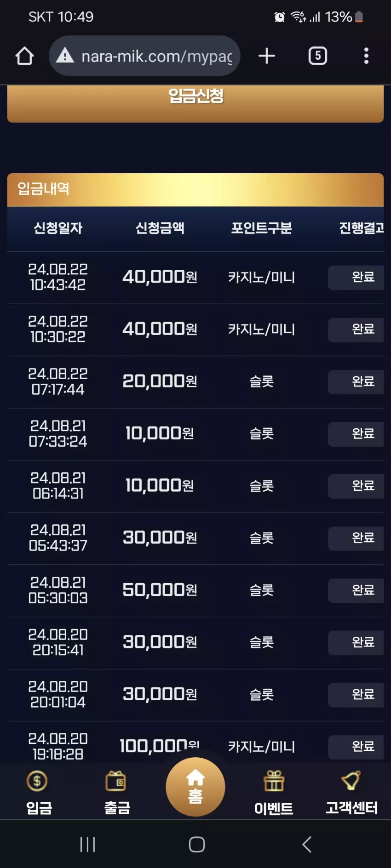The height and width of the screenshot is (868, 391).
Task: Open a new tab with plus icon
Action: [267, 56]
